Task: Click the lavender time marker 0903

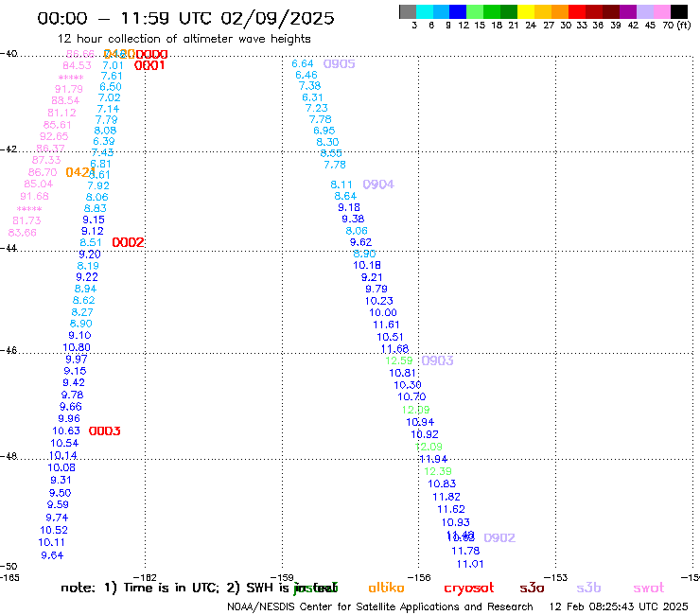Action: tap(437, 360)
